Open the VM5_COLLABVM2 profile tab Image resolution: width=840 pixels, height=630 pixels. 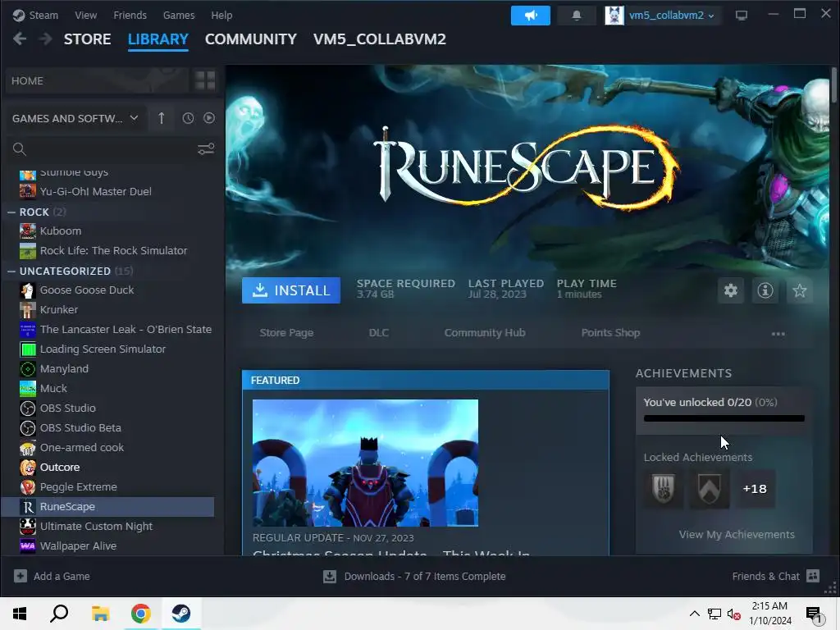379,39
